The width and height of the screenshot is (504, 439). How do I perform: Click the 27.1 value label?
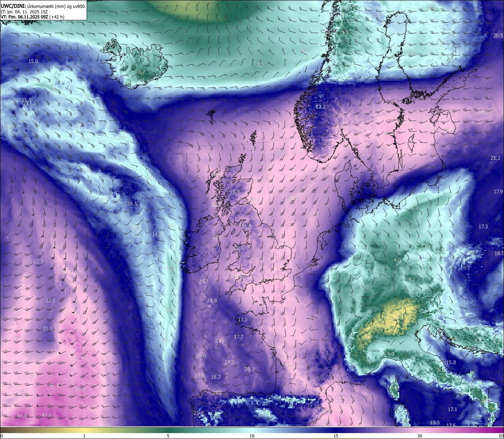217,393
